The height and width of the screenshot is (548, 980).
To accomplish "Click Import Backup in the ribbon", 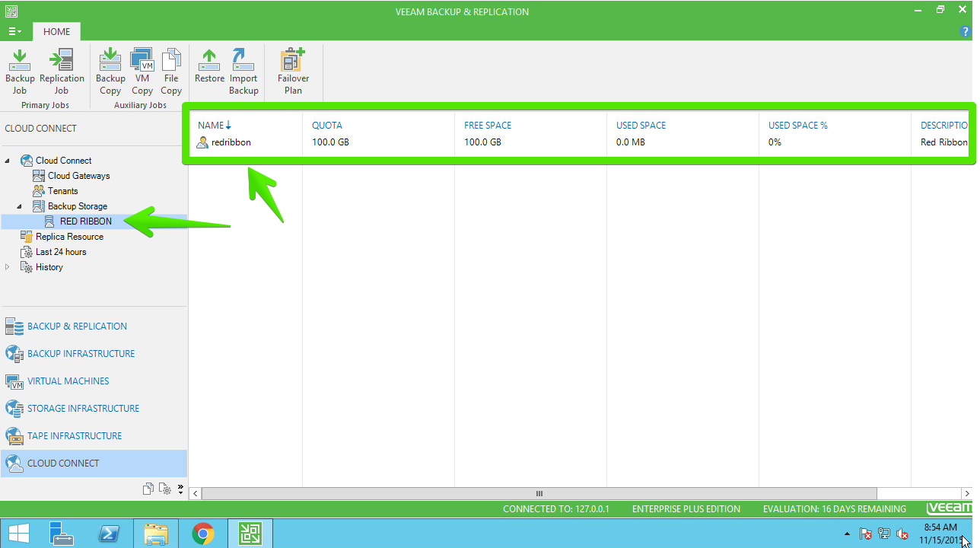I will click(x=243, y=72).
